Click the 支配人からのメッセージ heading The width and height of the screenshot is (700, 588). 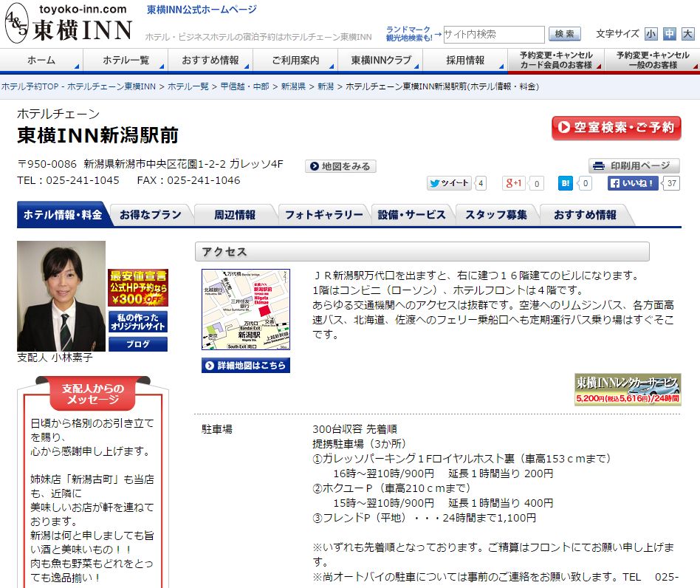tap(93, 394)
